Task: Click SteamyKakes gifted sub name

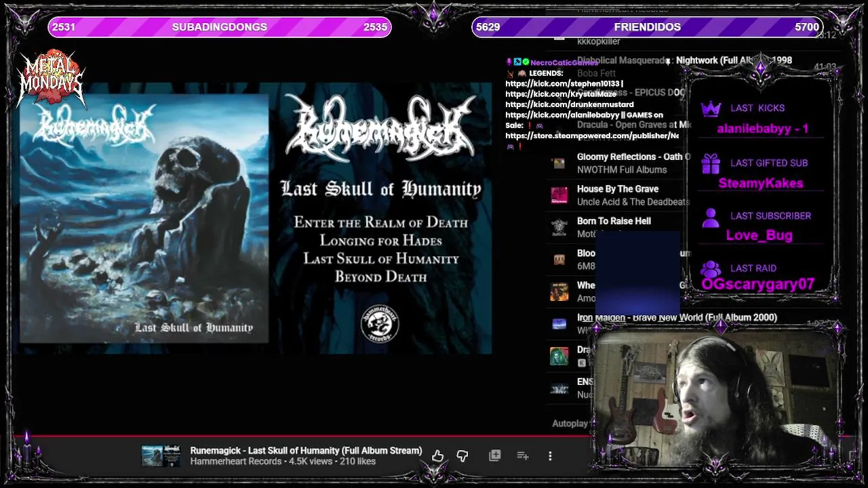Action: (761, 183)
